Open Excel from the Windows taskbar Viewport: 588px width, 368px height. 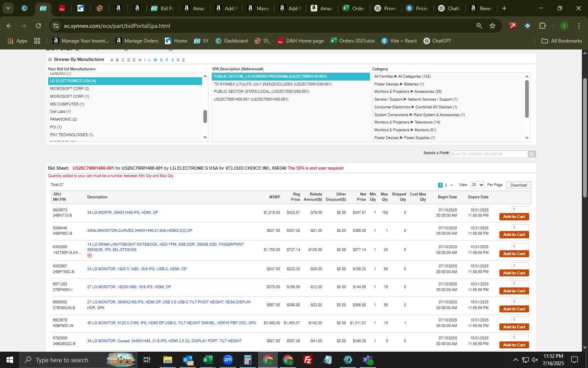[x=208, y=360]
